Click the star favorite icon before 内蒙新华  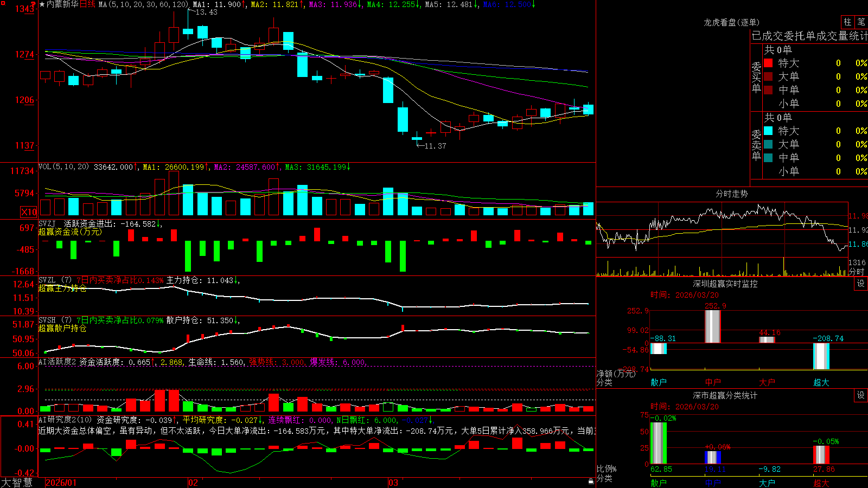(x=42, y=4)
